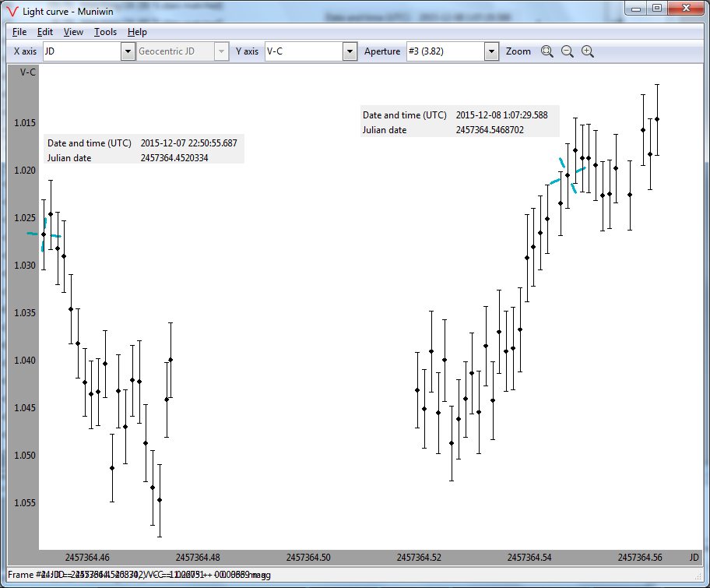This screenshot has width=710, height=588.
Task: Open the Help menu
Action: [137, 32]
